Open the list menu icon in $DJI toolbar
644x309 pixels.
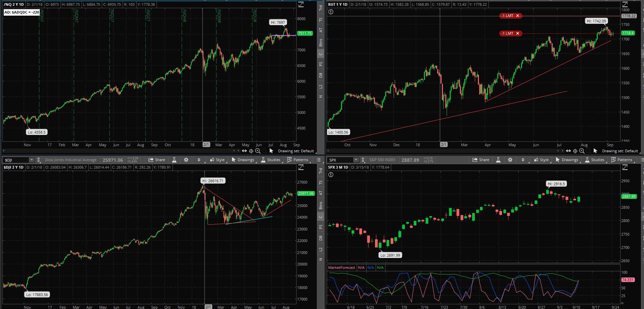[319, 160]
